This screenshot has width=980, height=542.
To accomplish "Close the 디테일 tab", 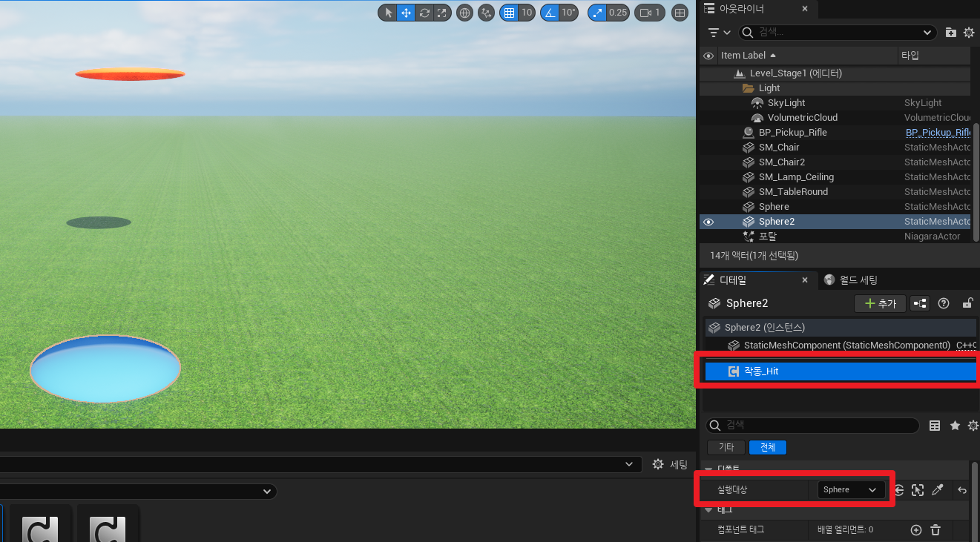I will tap(805, 280).
